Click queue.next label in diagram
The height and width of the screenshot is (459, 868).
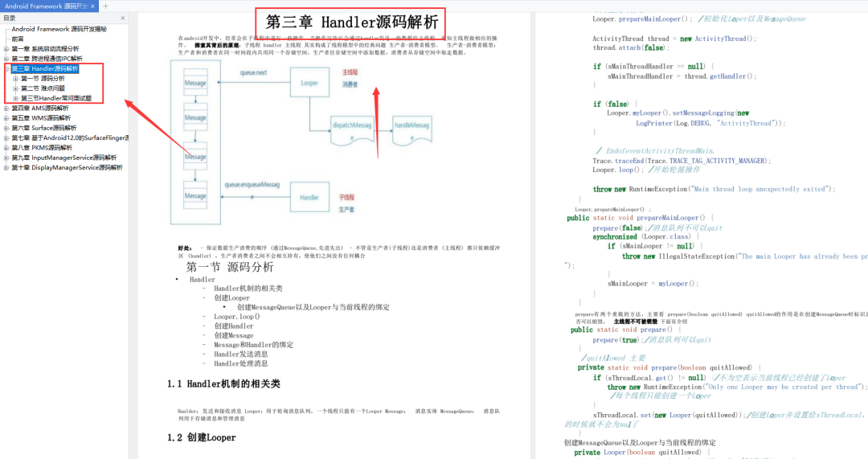coord(253,72)
